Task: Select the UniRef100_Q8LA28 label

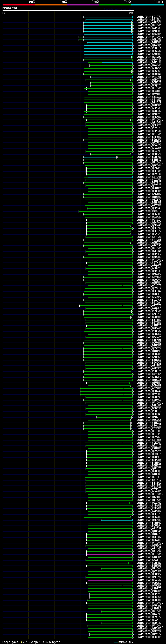Action: (x=149, y=126)
